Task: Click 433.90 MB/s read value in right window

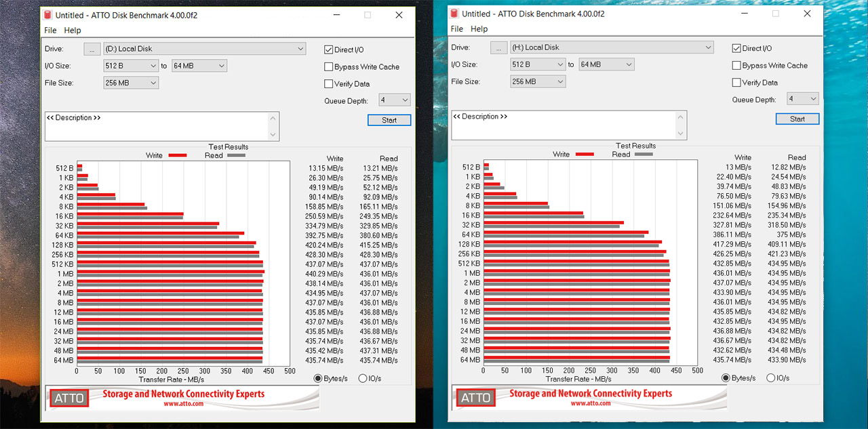Action: [x=787, y=360]
